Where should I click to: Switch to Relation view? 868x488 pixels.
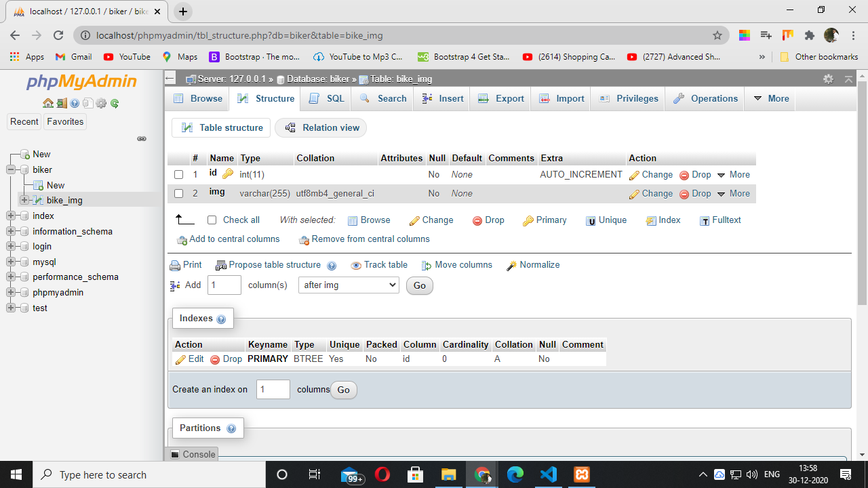tap(321, 127)
